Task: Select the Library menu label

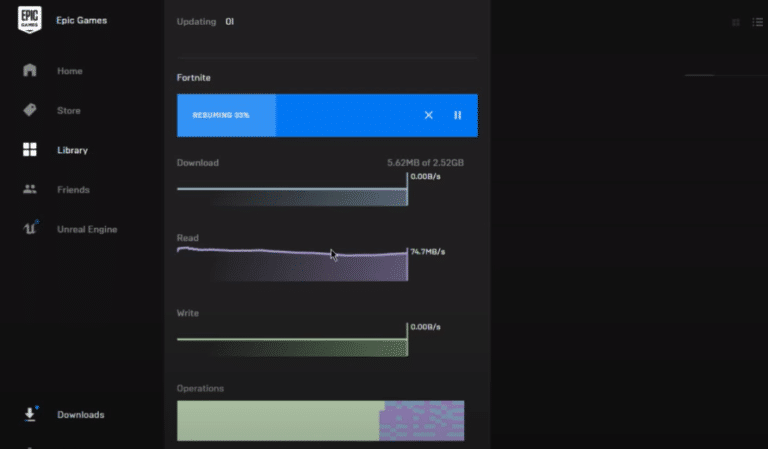Action: [x=72, y=150]
